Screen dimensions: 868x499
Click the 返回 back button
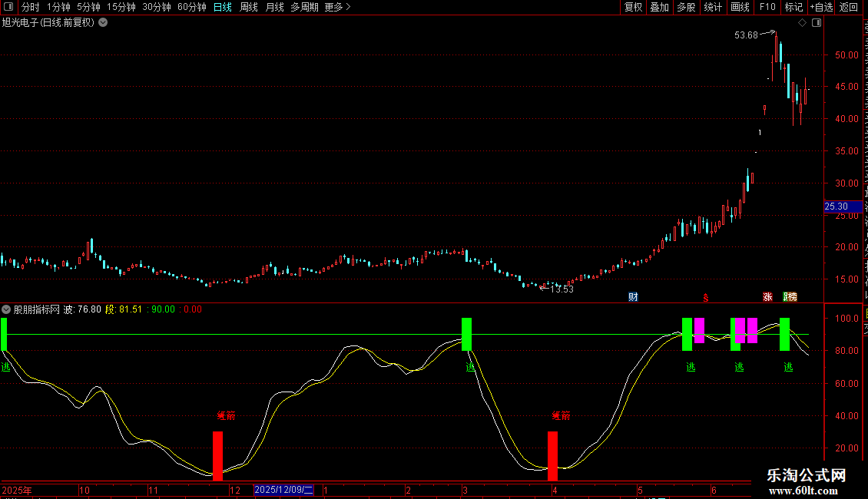click(x=849, y=7)
